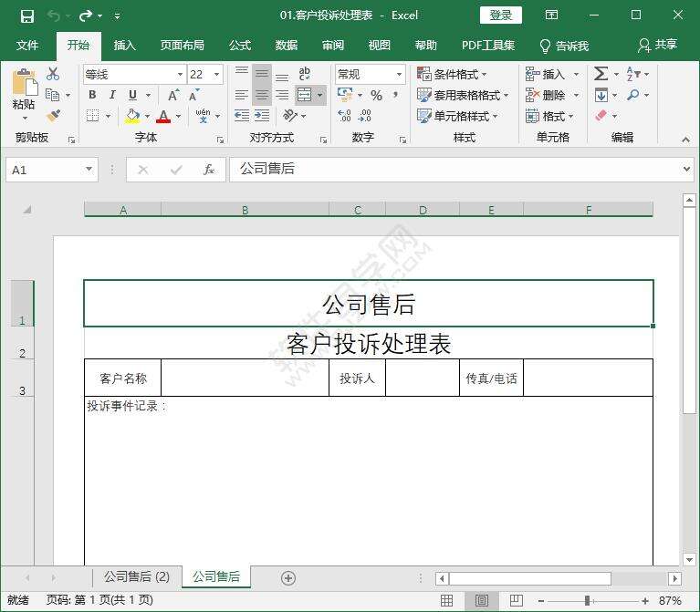Click the increase font size icon

(173, 95)
